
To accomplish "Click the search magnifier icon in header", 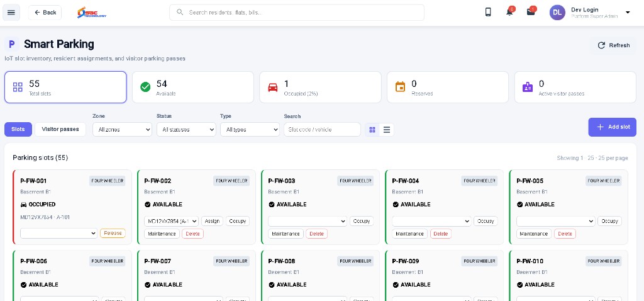I will (179, 13).
